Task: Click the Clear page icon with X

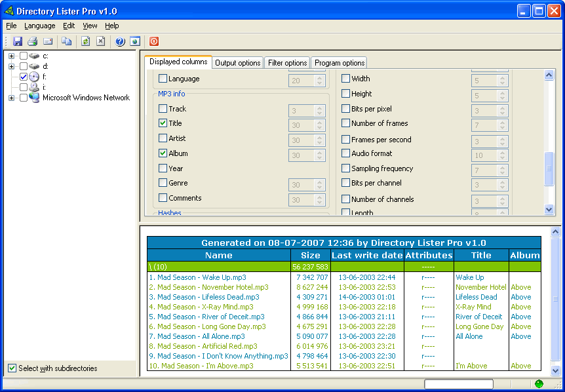Action: tap(100, 41)
